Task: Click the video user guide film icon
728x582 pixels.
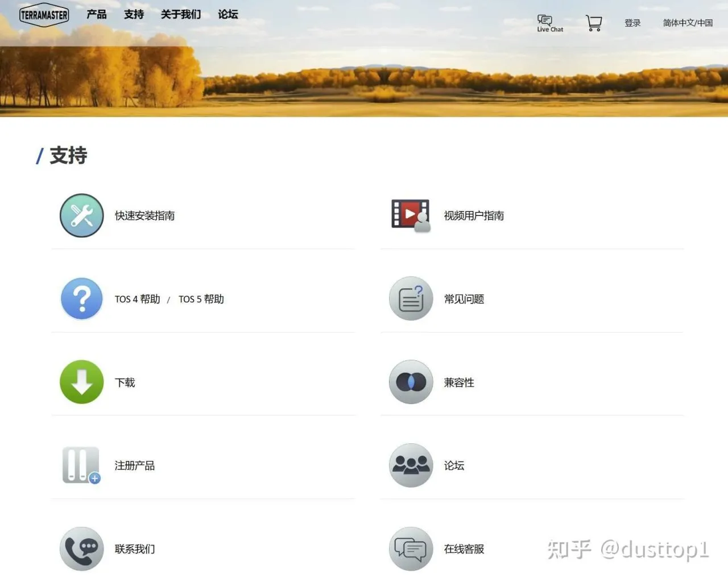Action: tap(411, 215)
